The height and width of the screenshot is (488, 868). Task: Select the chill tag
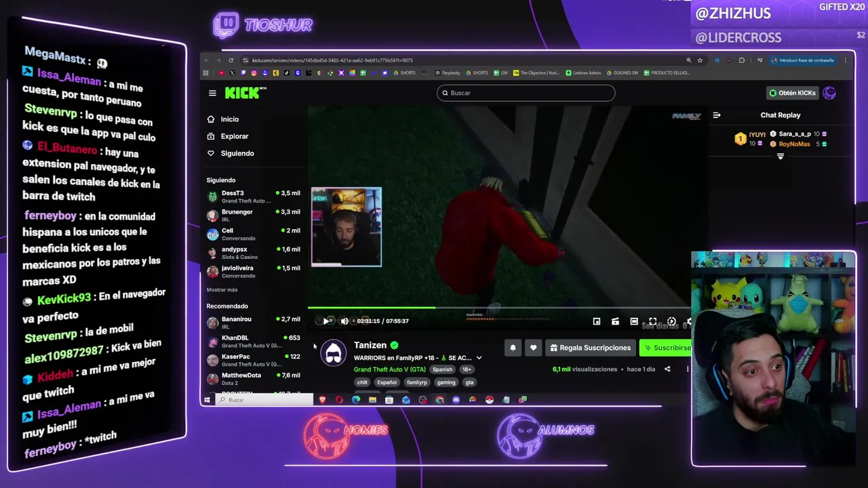[362, 382]
